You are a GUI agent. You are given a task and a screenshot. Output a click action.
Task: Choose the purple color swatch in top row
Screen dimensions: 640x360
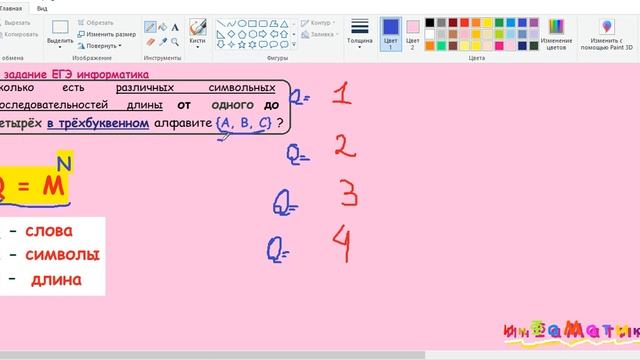[534, 23]
